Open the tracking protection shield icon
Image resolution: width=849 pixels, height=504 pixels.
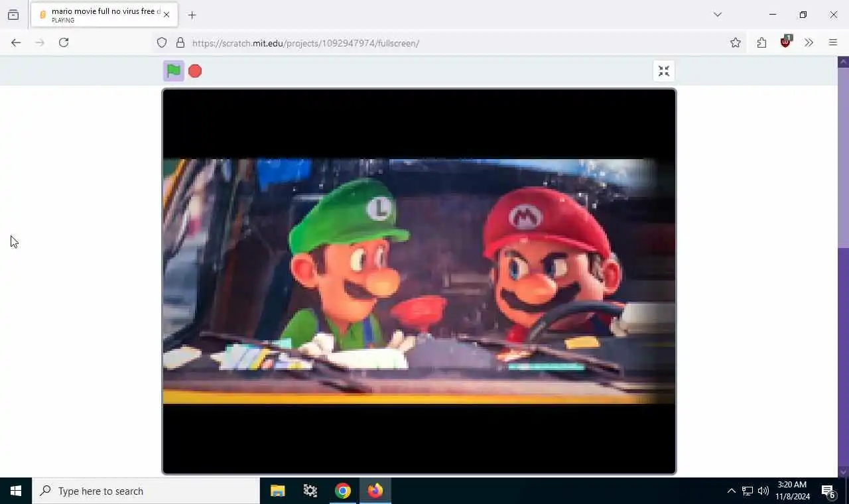point(162,42)
